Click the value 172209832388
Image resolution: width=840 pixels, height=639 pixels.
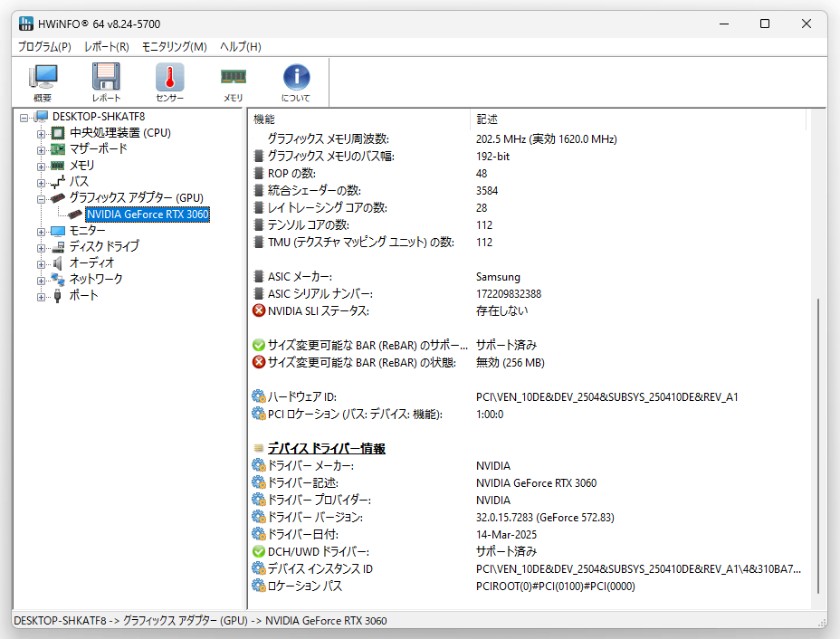coord(509,293)
